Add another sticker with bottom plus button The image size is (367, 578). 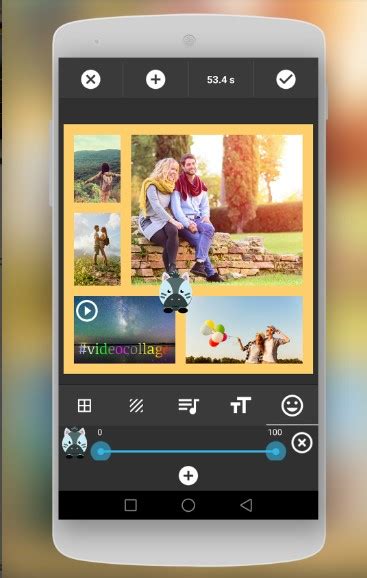click(188, 476)
